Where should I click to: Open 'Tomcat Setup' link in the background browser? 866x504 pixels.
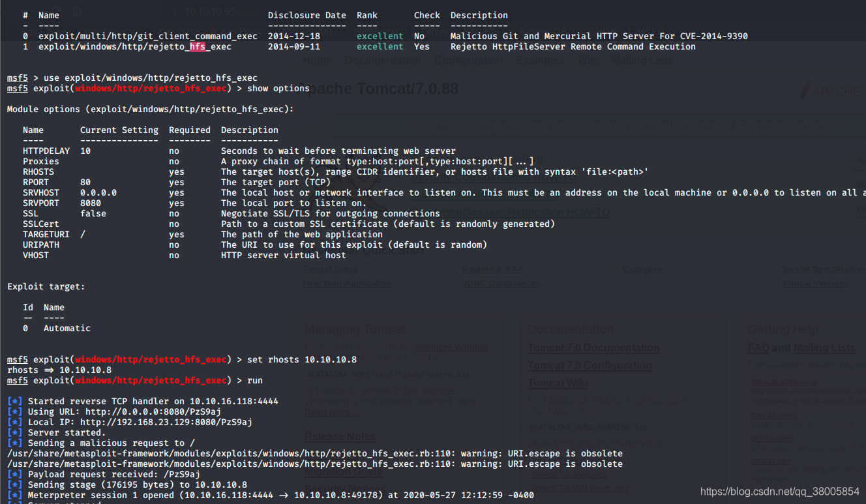coord(330,269)
